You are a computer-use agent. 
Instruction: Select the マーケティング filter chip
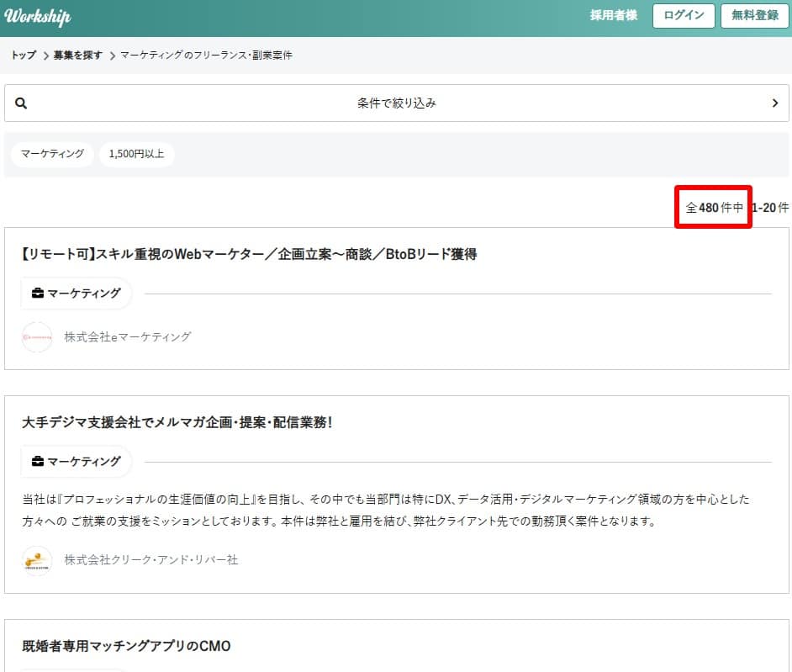pos(52,155)
